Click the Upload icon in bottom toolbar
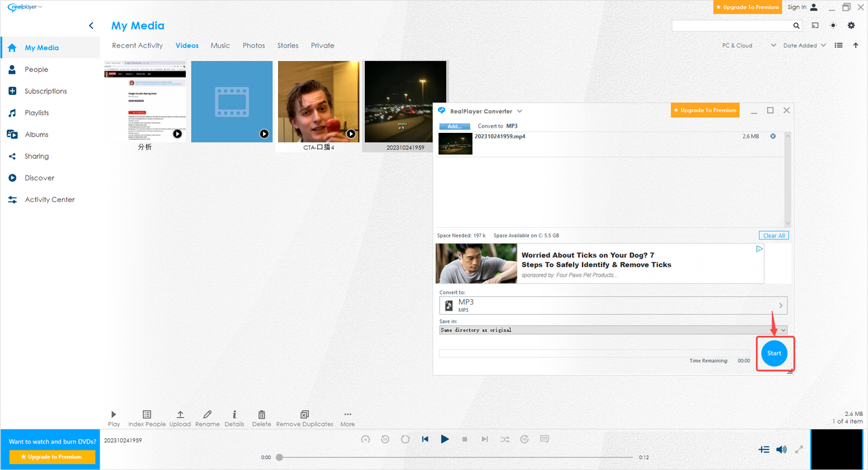Image resolution: width=868 pixels, height=470 pixels. click(x=180, y=414)
